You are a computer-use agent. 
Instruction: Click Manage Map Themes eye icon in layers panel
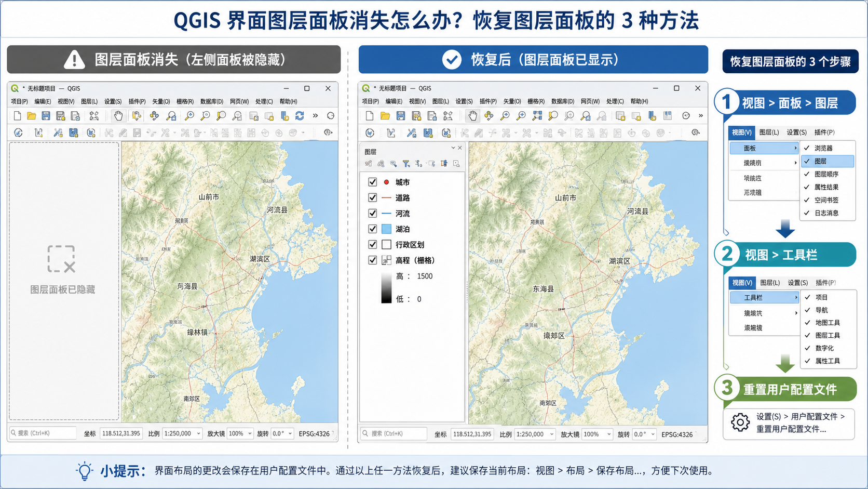pos(393,164)
